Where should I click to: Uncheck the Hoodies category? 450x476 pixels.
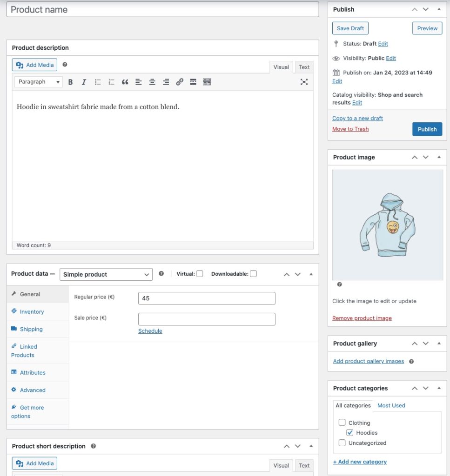pos(350,433)
